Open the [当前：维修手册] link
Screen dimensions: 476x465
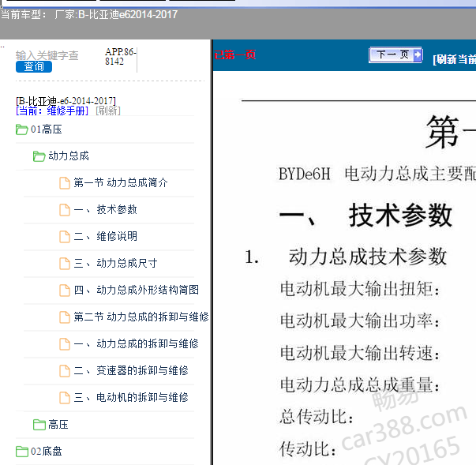[52, 111]
